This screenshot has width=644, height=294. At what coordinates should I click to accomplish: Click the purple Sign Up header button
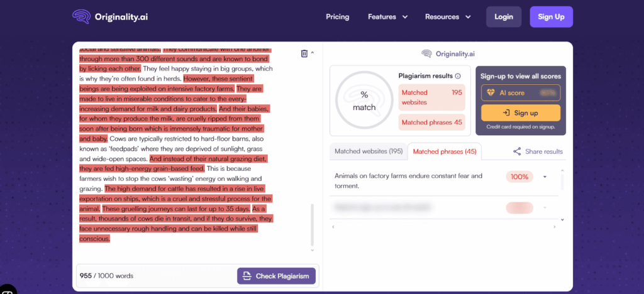point(551,17)
